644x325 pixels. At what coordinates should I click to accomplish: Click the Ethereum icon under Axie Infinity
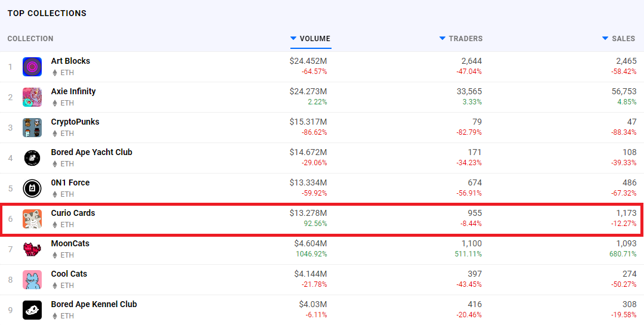tap(54, 103)
